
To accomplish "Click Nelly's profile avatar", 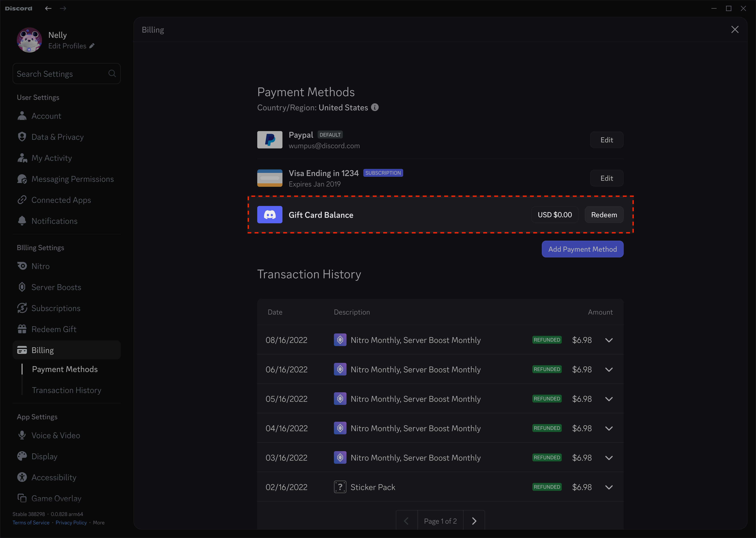I will (x=29, y=40).
